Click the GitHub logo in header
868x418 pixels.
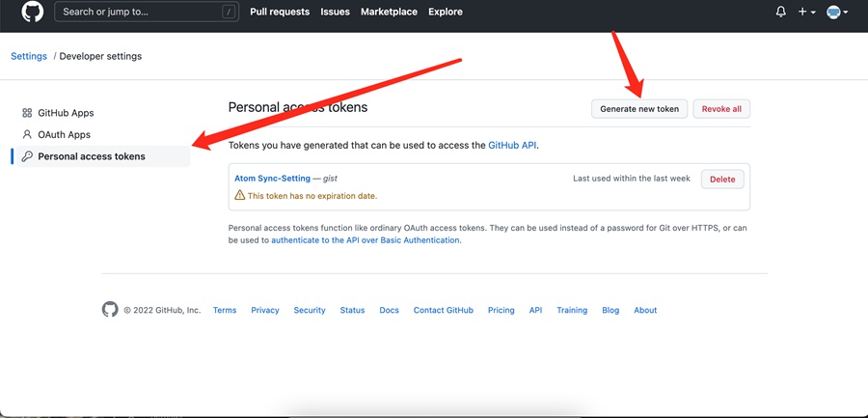pyautogui.click(x=32, y=13)
